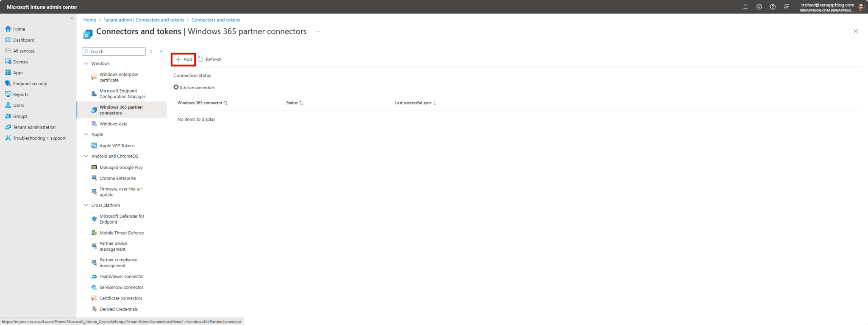The image size is (868, 325).
Task: Select Certificate connectors item
Action: (122, 298)
